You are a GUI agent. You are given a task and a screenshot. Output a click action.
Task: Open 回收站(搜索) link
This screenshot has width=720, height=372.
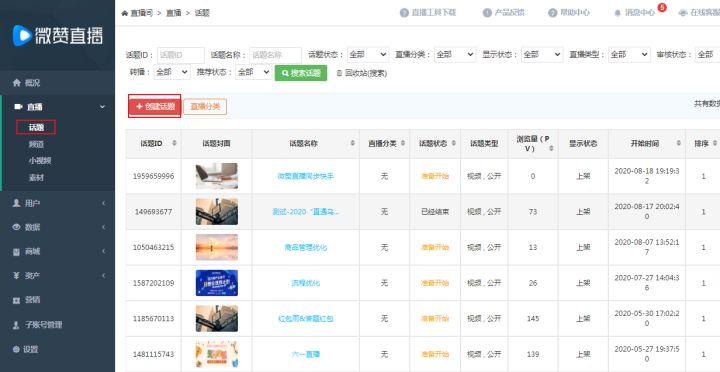point(362,73)
